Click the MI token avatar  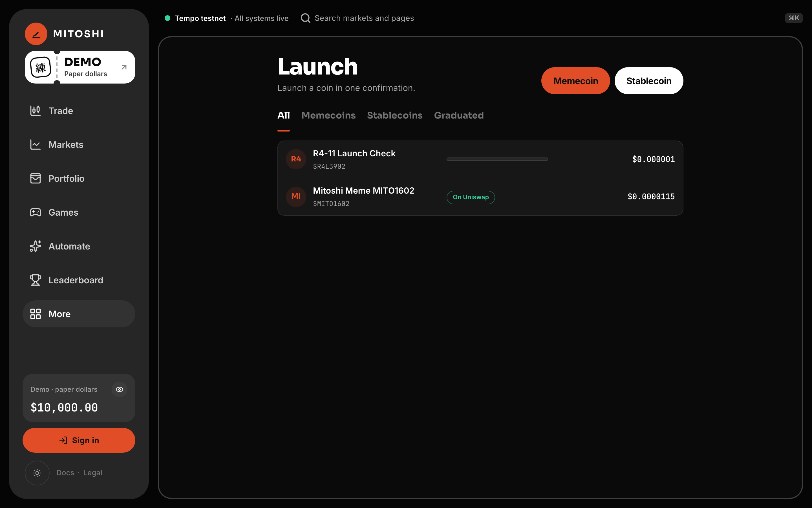click(x=296, y=196)
